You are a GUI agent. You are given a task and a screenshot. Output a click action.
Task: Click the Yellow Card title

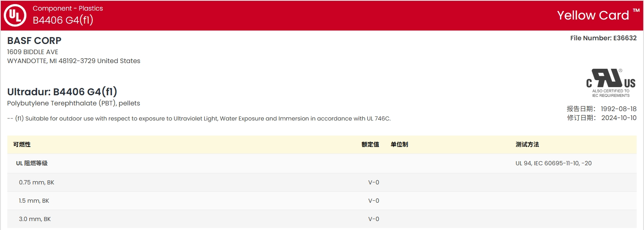coord(593,15)
